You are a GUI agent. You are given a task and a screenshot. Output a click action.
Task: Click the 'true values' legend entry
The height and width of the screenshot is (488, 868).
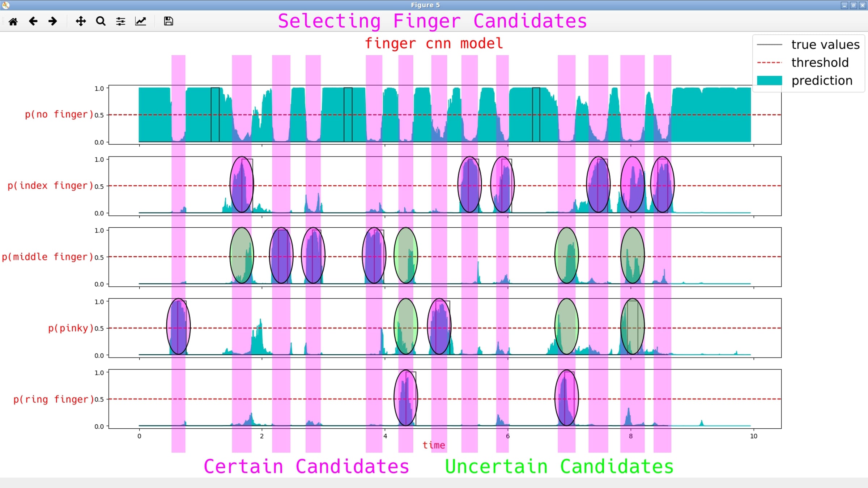[825, 45]
